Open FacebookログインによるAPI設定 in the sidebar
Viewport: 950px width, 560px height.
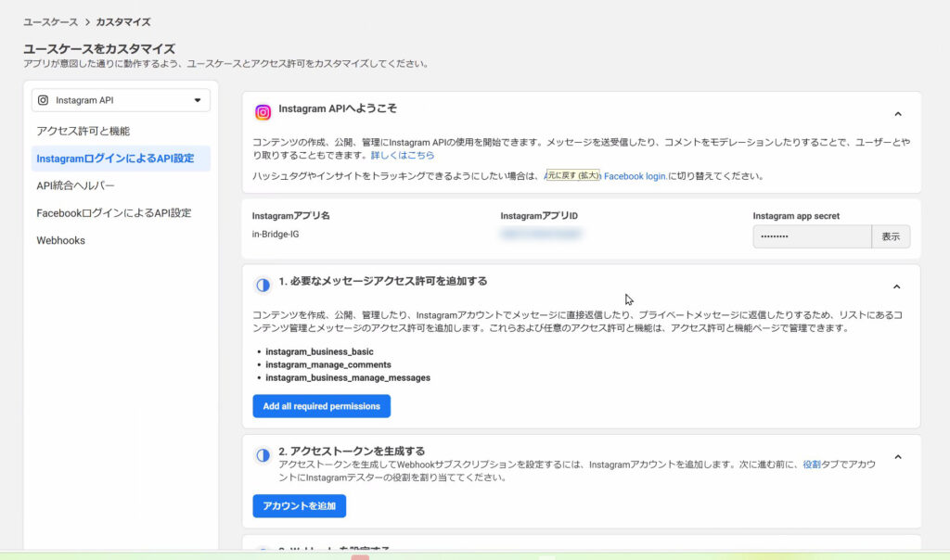113,213
